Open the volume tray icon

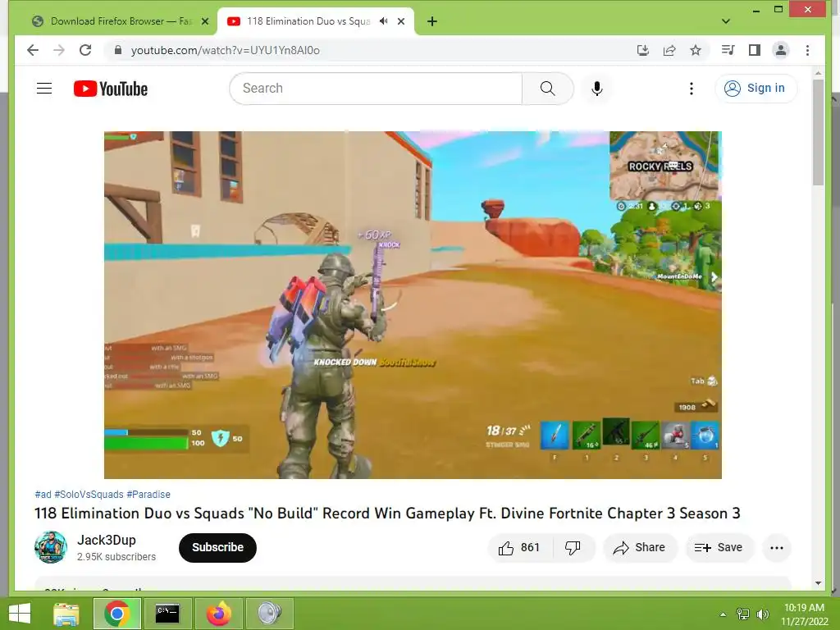(x=763, y=614)
